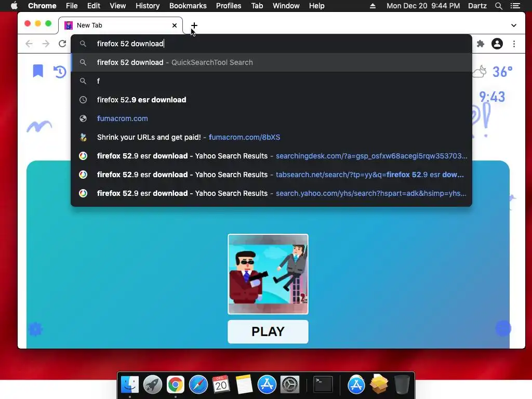Viewport: 532px width, 399px height.
Task: Open the package box icon in dock
Action: click(x=379, y=385)
